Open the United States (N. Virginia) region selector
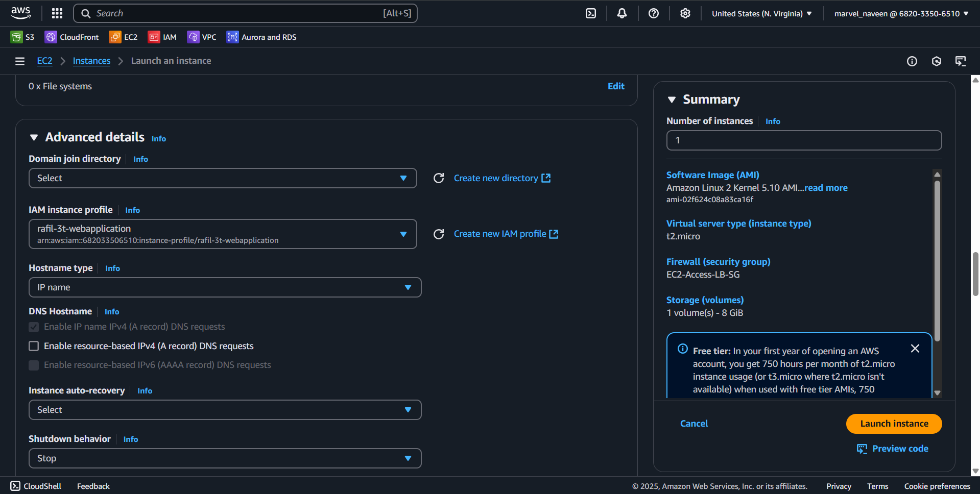This screenshot has width=980, height=494. [x=762, y=14]
